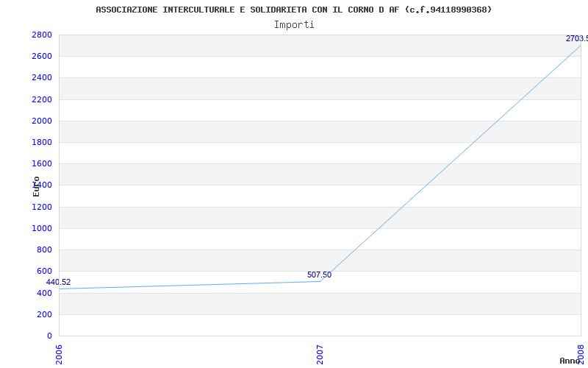Click the flat line segment between 2006 and 2007
This screenshot has width=588, height=368.
point(190,285)
